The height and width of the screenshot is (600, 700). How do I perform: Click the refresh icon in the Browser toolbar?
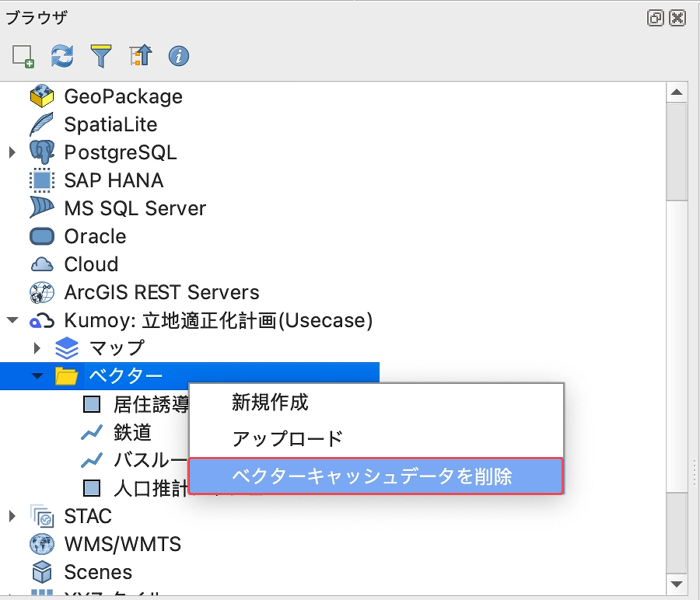pos(62,56)
